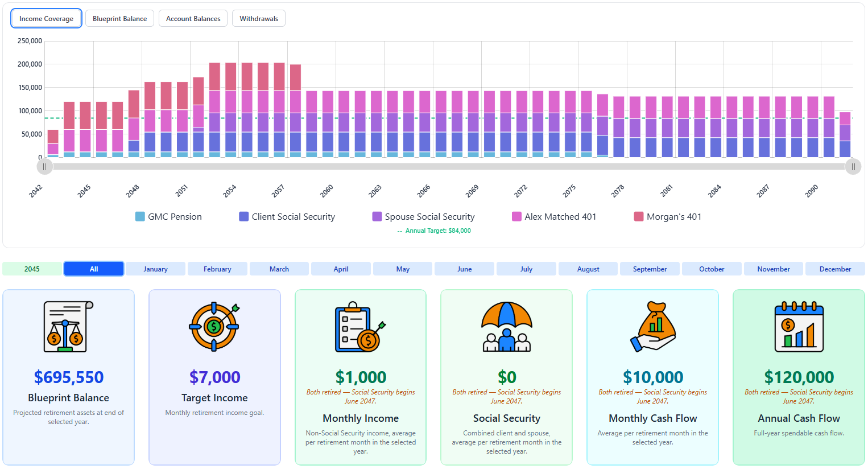This screenshot has height=473, width=868.
Task: Click the $1,000 Monthly Income value
Action: point(361,377)
